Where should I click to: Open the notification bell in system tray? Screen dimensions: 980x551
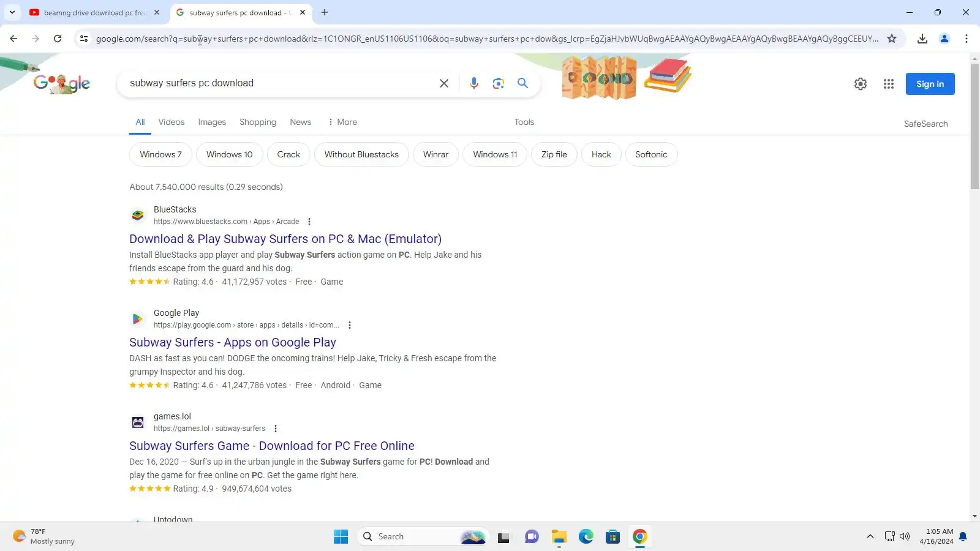[963, 537]
